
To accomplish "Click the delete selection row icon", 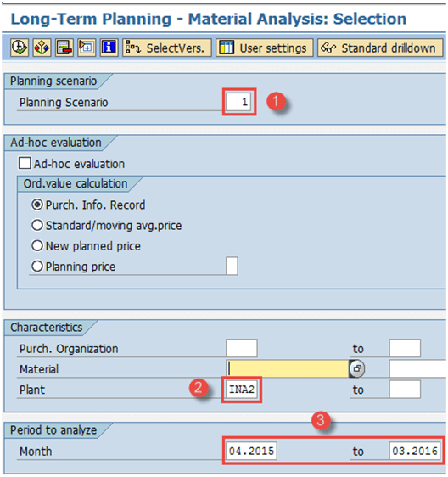I will tap(64, 48).
